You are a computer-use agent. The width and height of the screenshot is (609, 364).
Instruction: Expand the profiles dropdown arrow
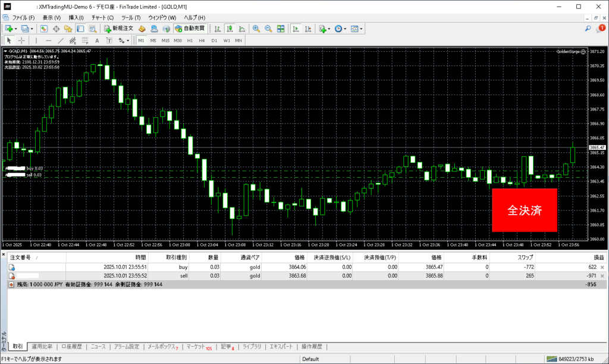(32, 29)
